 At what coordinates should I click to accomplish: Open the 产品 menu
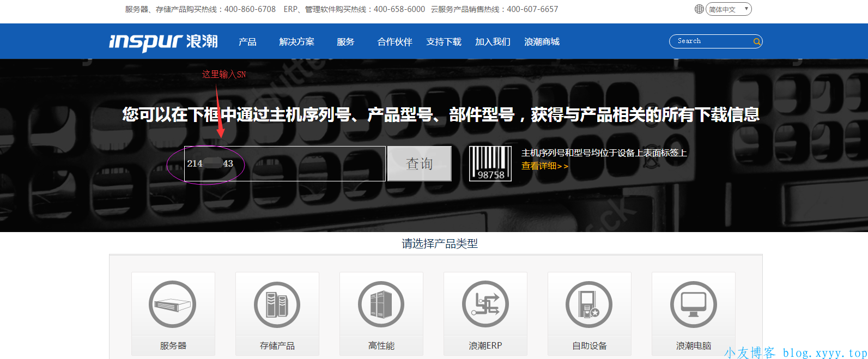247,42
